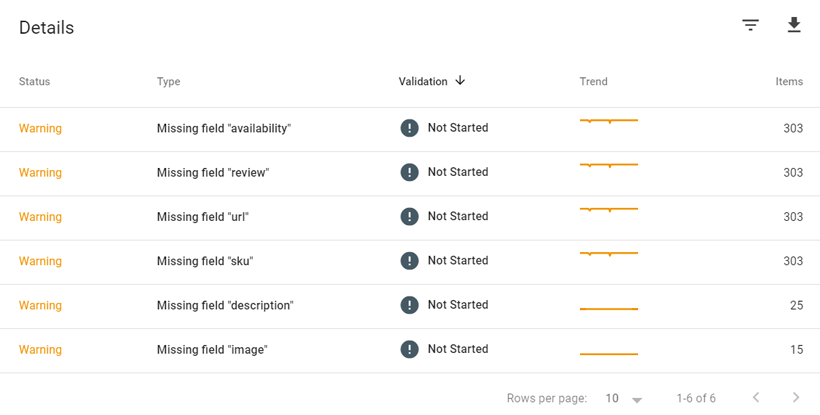Click exclamation icon in availability row
The height and width of the screenshot is (415, 820).
pos(409,128)
